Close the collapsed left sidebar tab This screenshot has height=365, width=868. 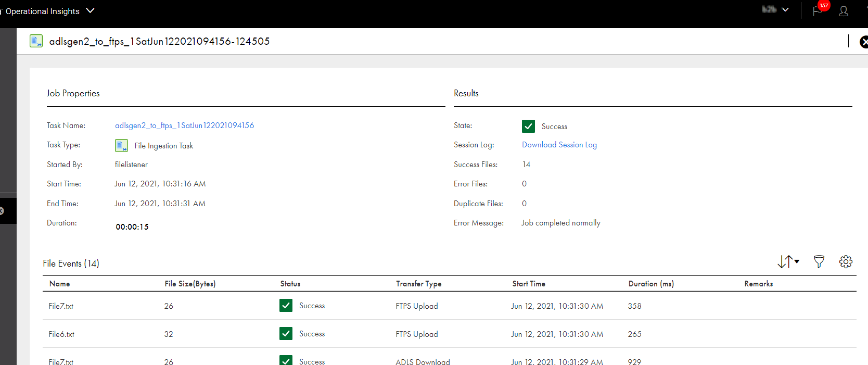point(2,211)
